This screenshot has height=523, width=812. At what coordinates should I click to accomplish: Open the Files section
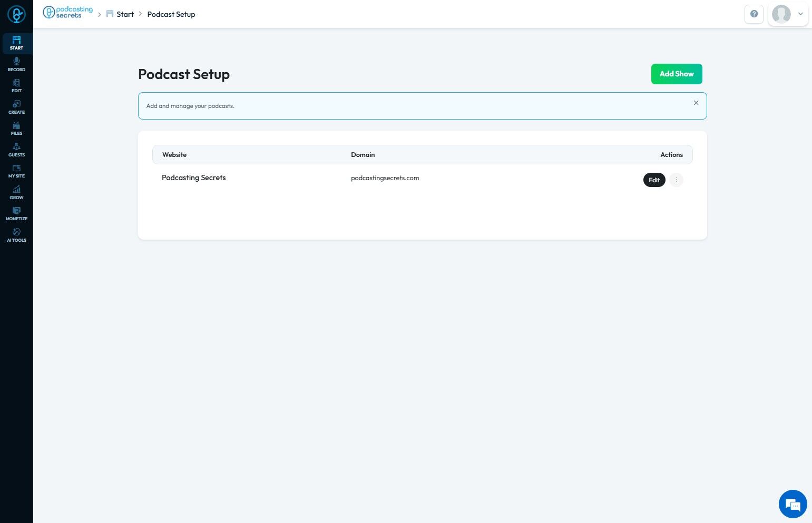[x=16, y=129]
